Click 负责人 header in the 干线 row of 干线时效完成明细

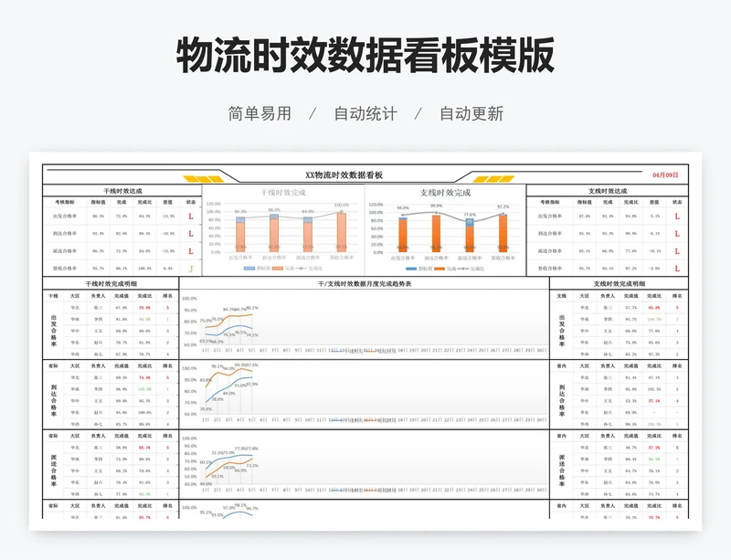point(98,296)
